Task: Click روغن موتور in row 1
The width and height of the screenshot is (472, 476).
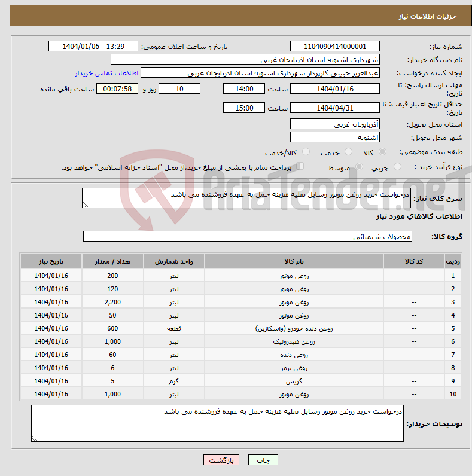Action: tap(294, 276)
